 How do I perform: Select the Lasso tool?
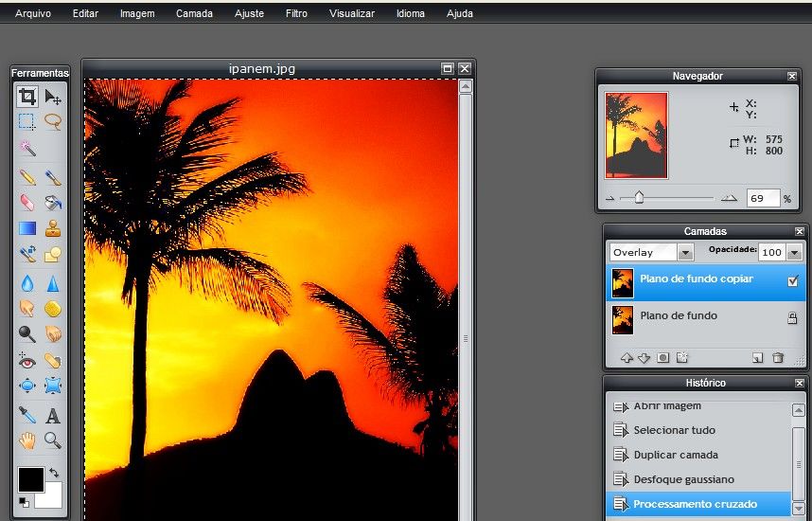tap(53, 122)
